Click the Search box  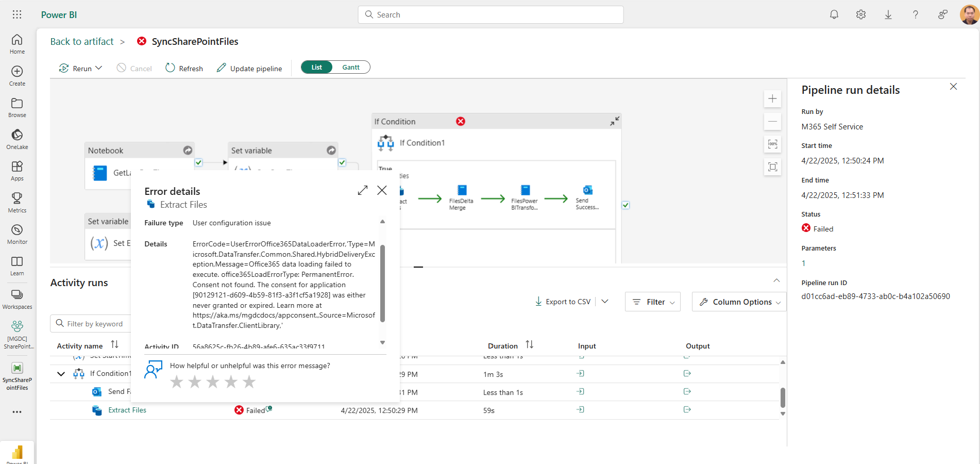(491, 14)
